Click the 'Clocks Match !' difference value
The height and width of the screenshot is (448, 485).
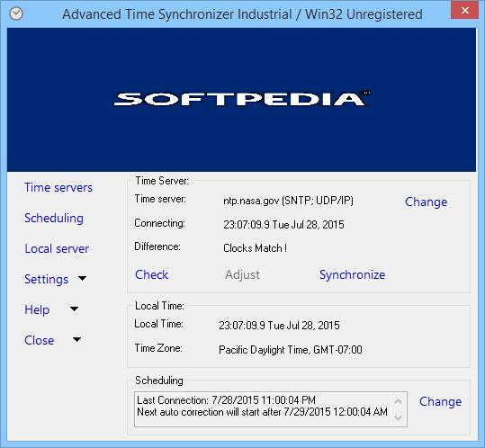(255, 248)
